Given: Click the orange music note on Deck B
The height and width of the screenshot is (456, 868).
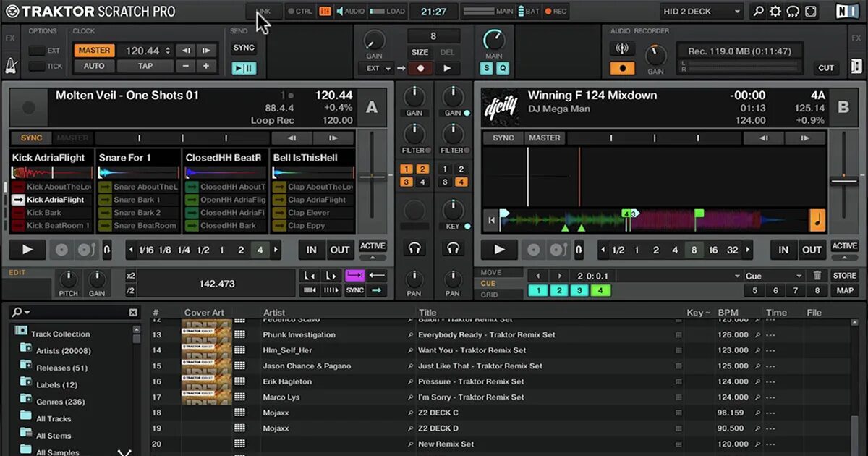Looking at the screenshot, I should tap(817, 220).
